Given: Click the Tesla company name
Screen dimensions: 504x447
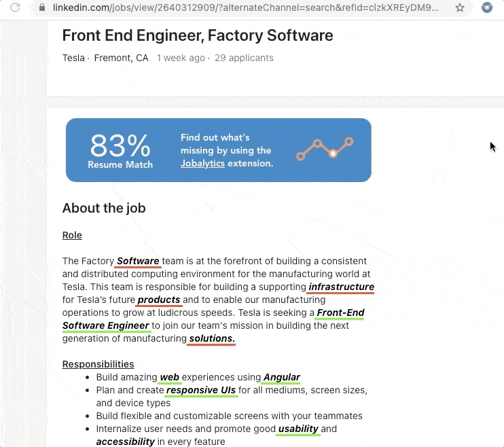Looking at the screenshot, I should pos(73,58).
